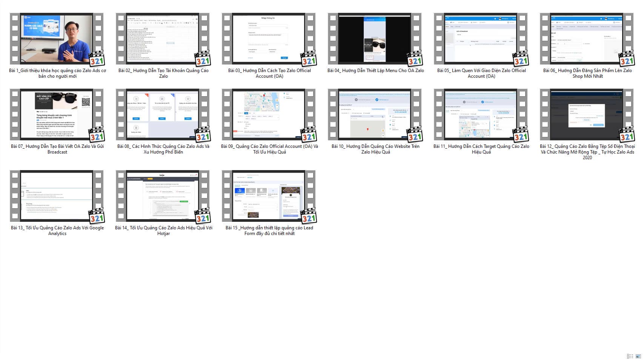This screenshot has width=644, height=361.
Task: Click file name "Bài 1_Giới thiệu khóa học quảng cáo Zalo Ads"
Action: (57, 73)
